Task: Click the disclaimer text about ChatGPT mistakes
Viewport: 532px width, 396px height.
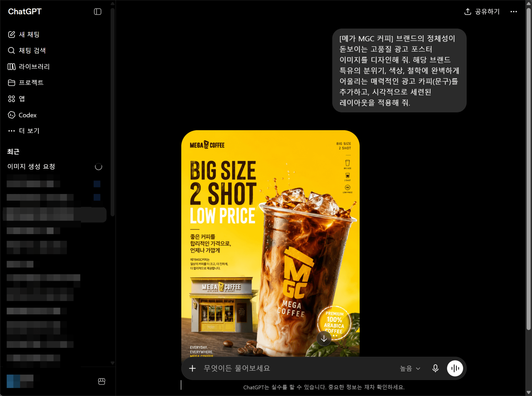Action: coord(324,387)
